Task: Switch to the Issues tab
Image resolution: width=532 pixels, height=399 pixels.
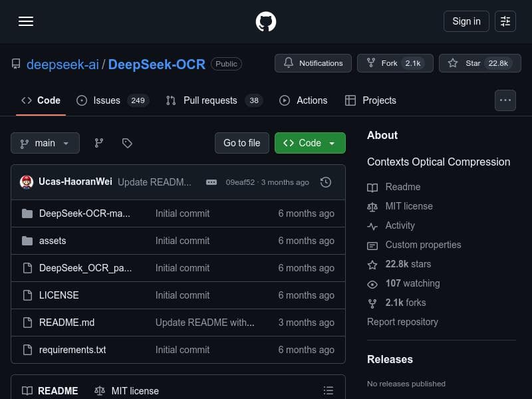Action: (106, 100)
